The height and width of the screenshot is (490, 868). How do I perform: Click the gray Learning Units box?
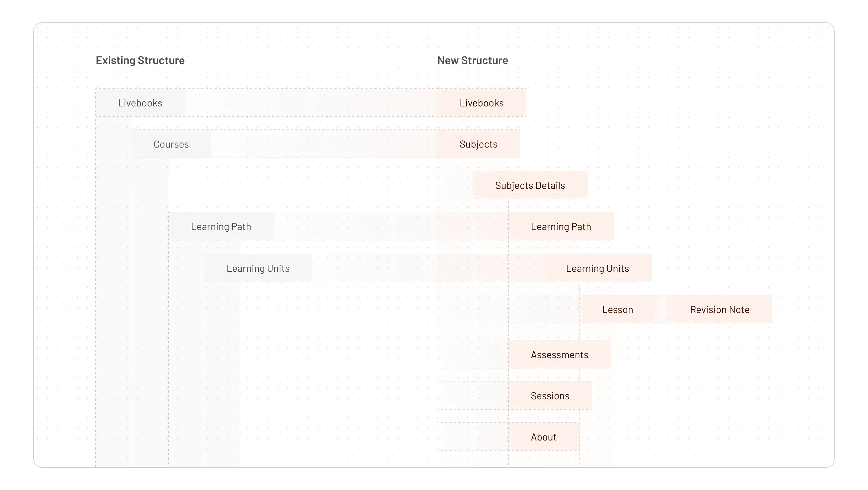(258, 268)
